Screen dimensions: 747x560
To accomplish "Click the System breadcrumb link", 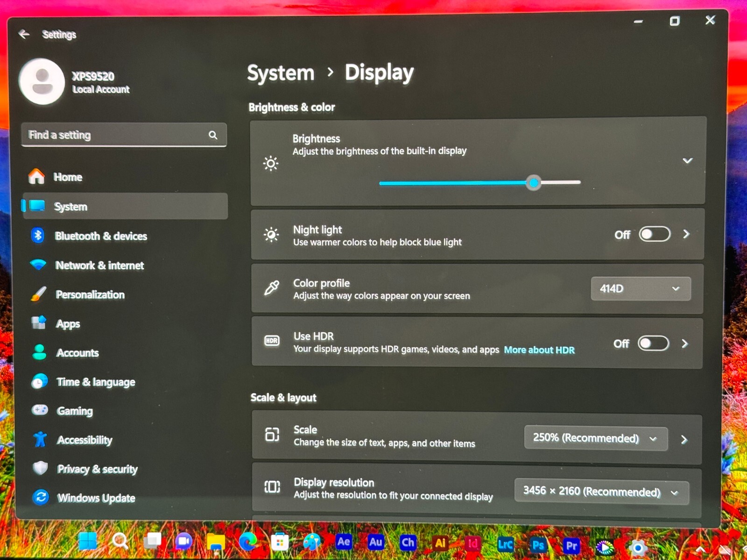I will coord(281,73).
